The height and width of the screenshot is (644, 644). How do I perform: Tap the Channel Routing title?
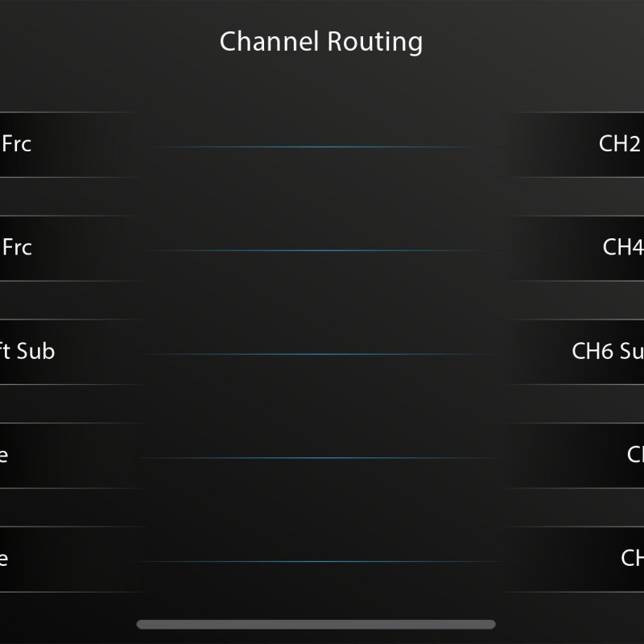[x=321, y=41]
